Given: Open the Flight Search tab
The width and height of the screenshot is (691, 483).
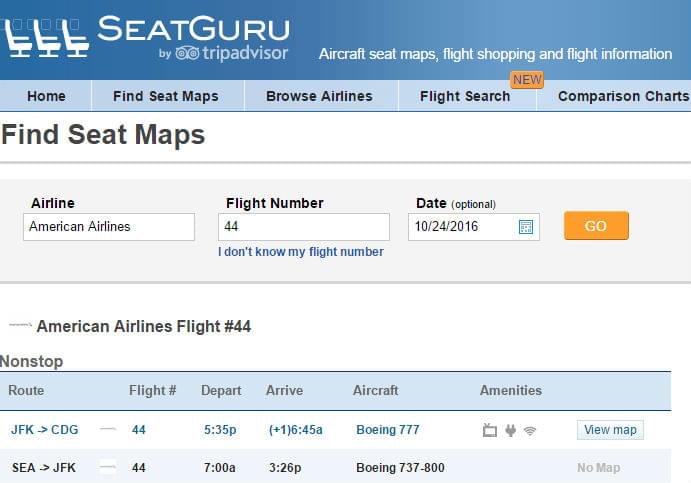Looking at the screenshot, I should click(465, 96).
